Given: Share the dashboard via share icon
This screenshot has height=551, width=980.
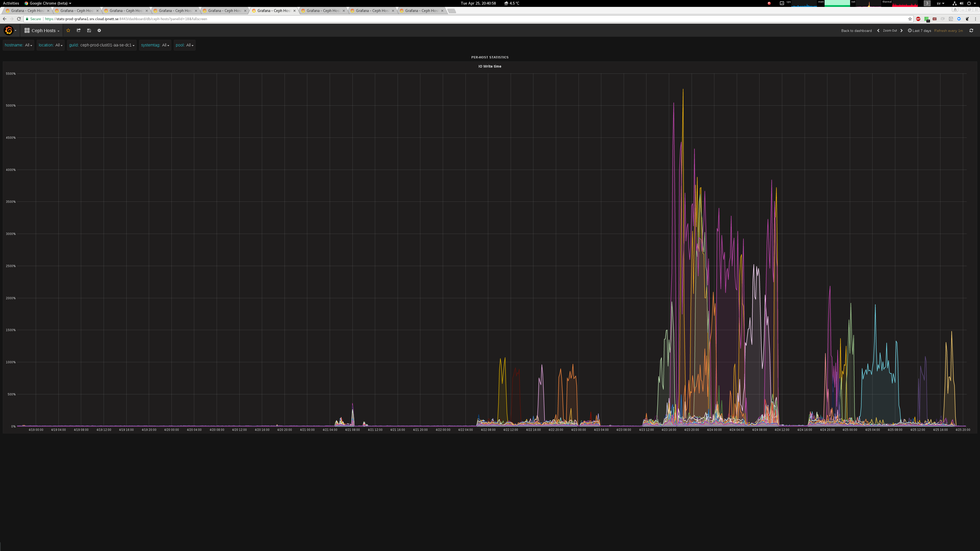Looking at the screenshot, I should coord(79,30).
